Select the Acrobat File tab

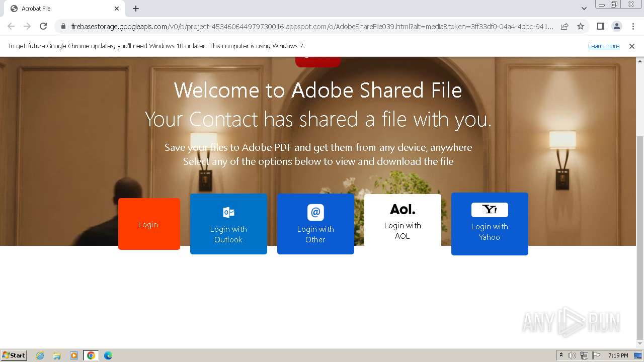[x=64, y=9]
